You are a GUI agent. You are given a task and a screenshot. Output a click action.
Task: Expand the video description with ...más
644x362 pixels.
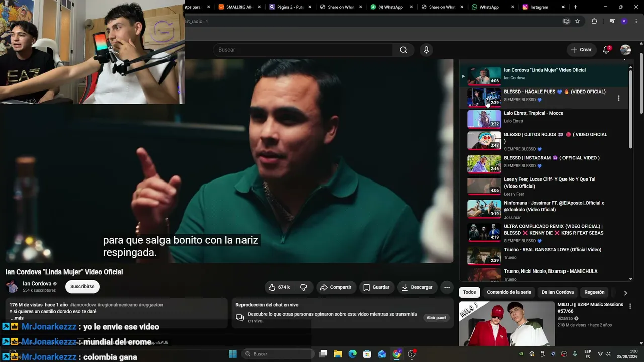(x=17, y=318)
